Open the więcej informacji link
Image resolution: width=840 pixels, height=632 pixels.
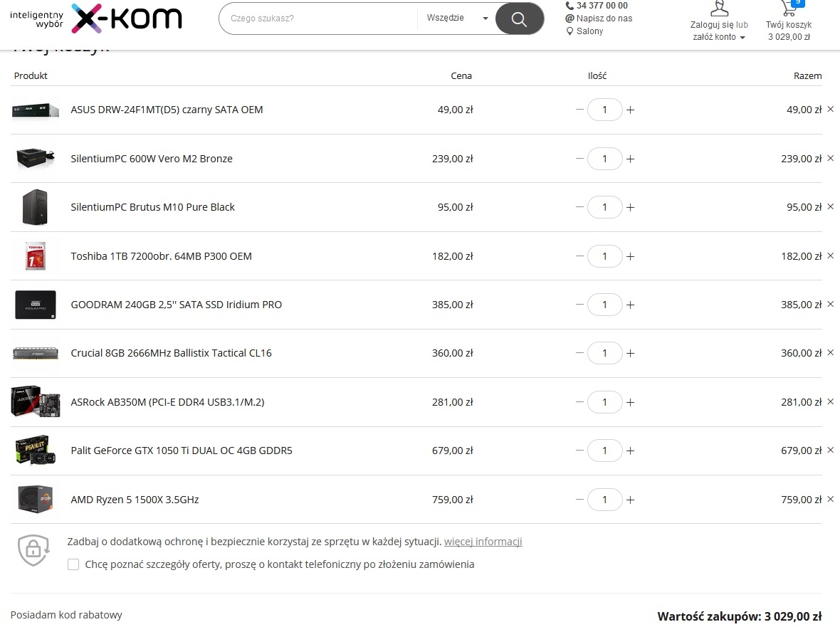pyautogui.click(x=483, y=542)
